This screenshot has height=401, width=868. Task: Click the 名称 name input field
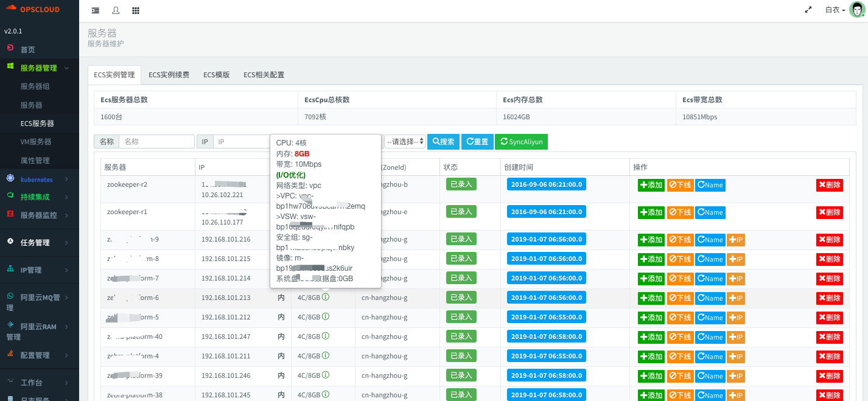click(156, 142)
